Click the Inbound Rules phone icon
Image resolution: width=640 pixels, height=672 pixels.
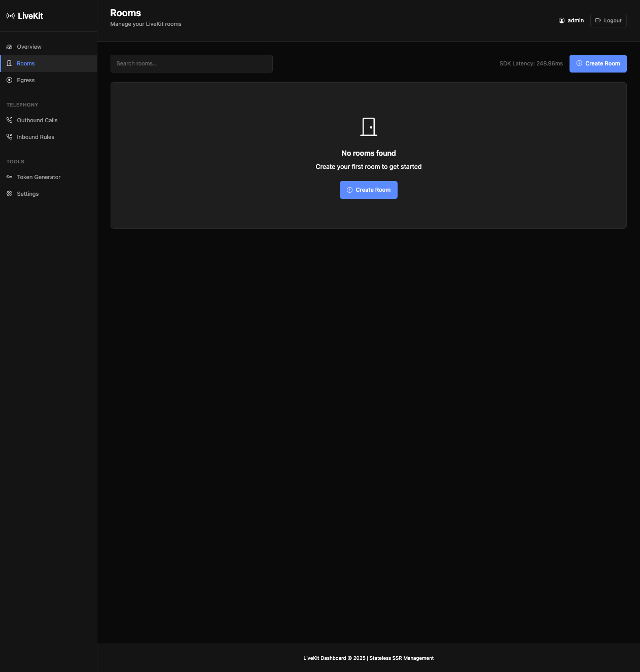tap(9, 137)
